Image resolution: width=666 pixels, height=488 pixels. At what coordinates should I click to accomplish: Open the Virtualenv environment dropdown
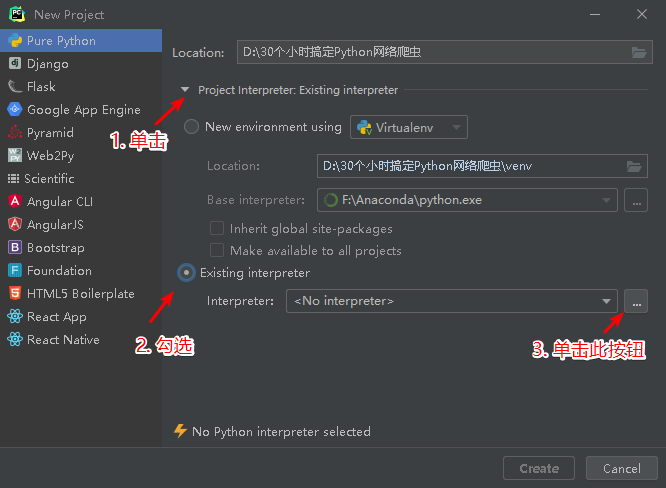coord(409,127)
